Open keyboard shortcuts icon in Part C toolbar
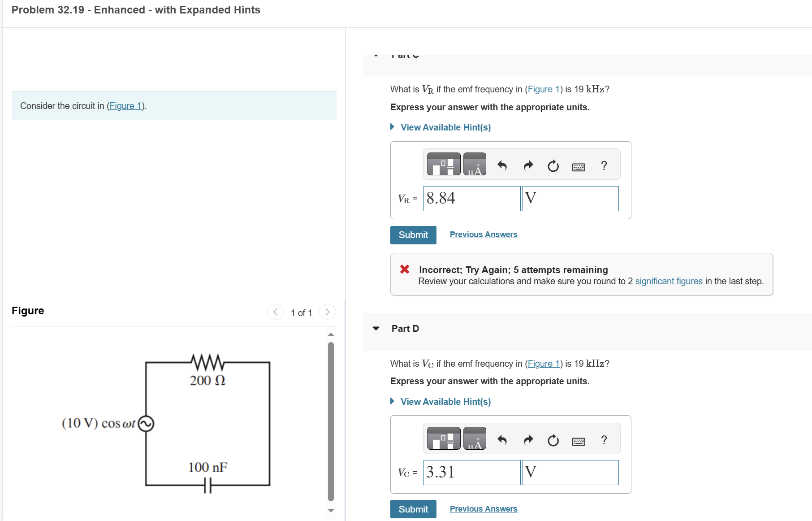Image resolution: width=812 pixels, height=521 pixels. [579, 166]
